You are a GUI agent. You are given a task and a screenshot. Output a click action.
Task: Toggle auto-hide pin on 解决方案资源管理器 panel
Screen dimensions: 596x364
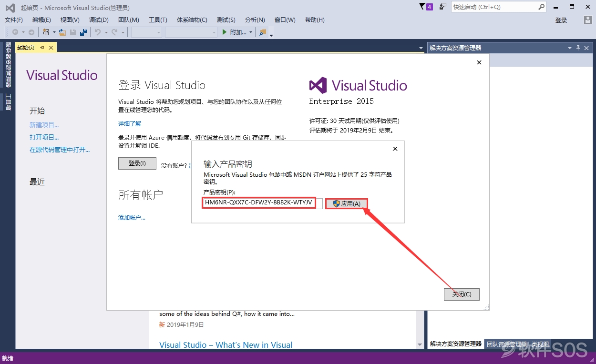[578, 48]
